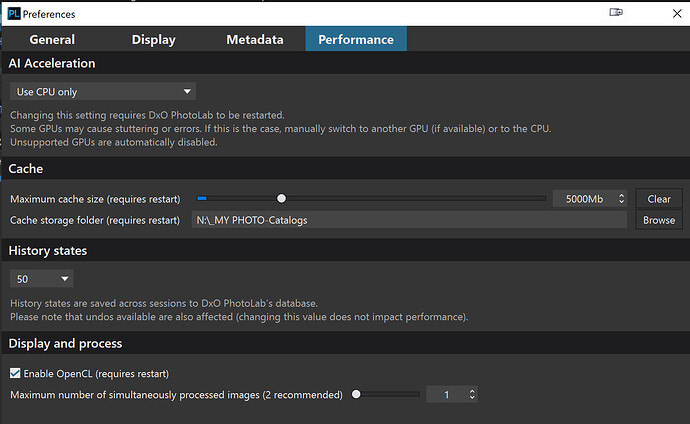Open the General tab
Screen dimensions: 690x424
pos(52,40)
